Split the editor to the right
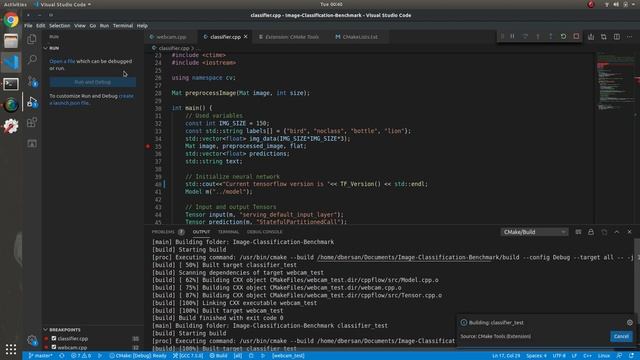The height and width of the screenshot is (360, 640). [617, 37]
